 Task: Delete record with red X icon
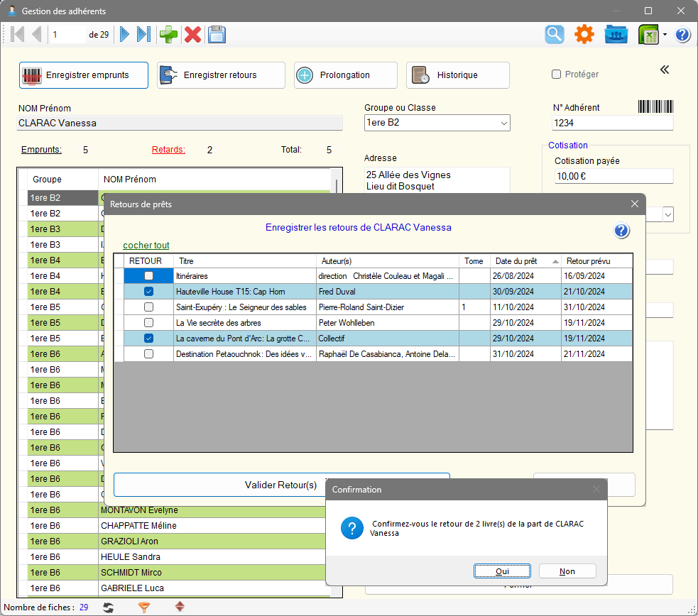pos(192,34)
